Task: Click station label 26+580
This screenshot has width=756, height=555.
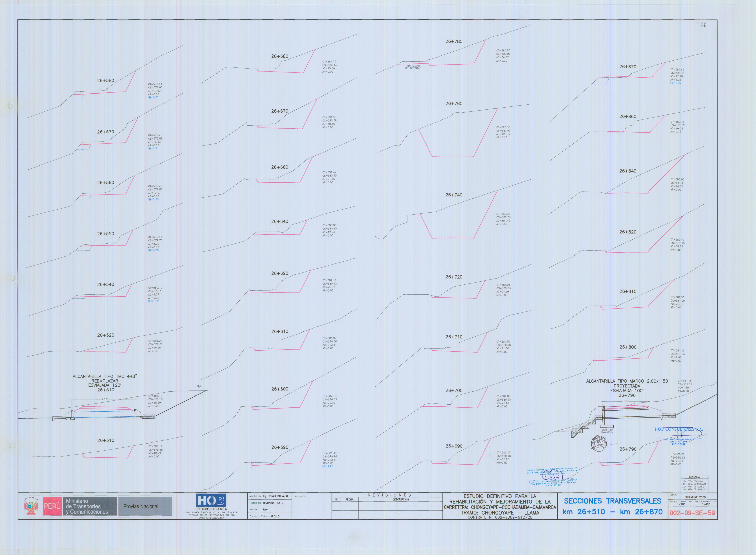Action: pos(106,81)
